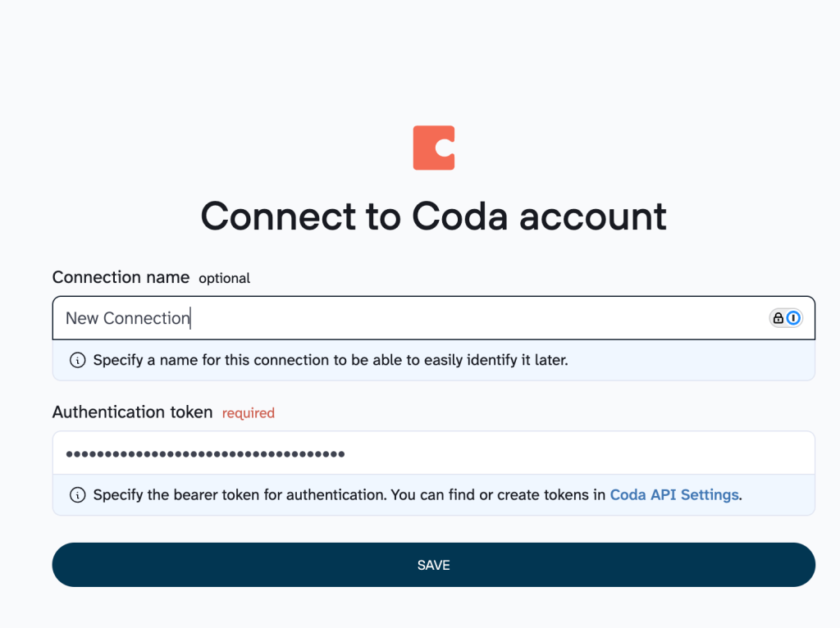Screen dimensions: 840x628
Task: Click the Authentication token label
Action: coord(132,412)
